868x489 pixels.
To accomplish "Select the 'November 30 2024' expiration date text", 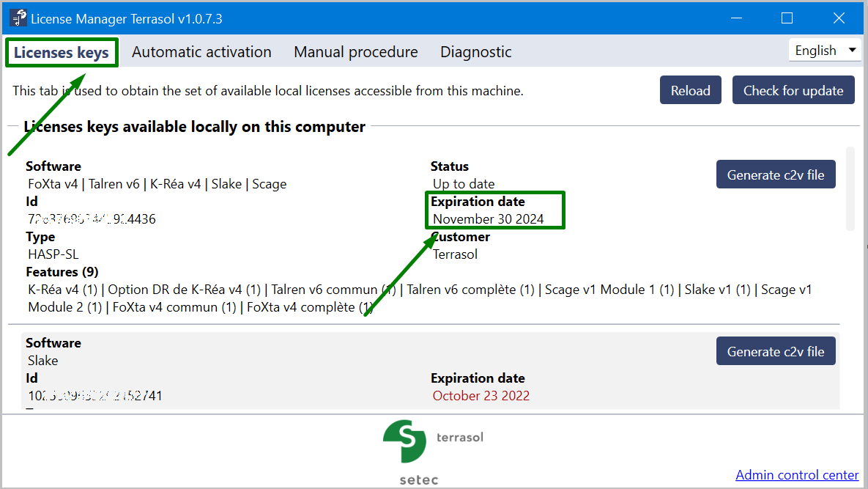I will tap(489, 219).
